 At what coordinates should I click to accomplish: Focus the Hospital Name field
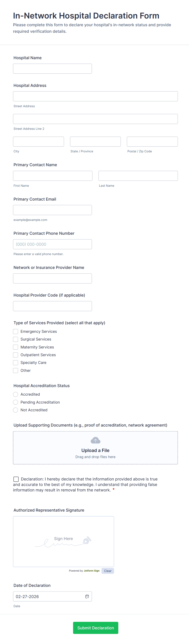point(52,69)
